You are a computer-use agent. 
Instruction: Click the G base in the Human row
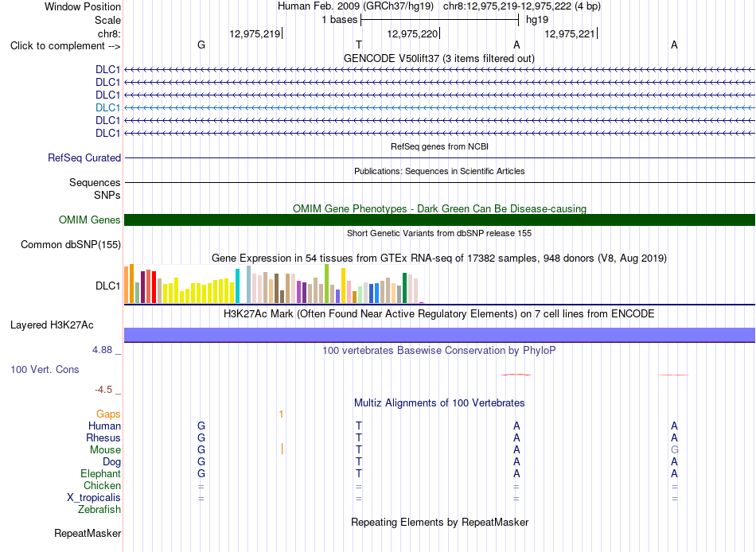201,426
